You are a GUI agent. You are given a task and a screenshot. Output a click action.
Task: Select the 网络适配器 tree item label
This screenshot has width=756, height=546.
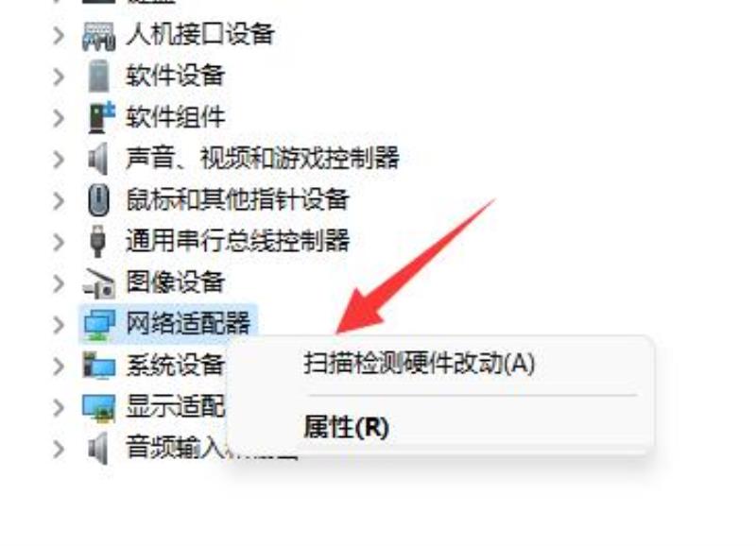(x=188, y=323)
